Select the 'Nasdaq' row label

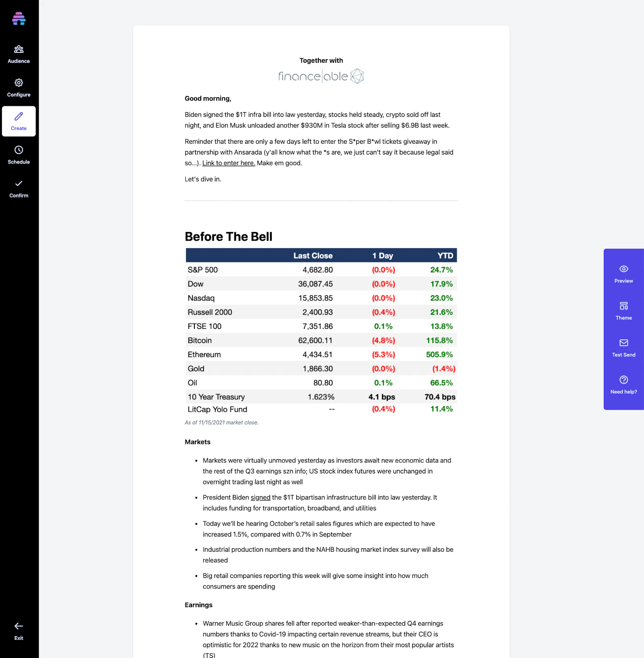[201, 298]
